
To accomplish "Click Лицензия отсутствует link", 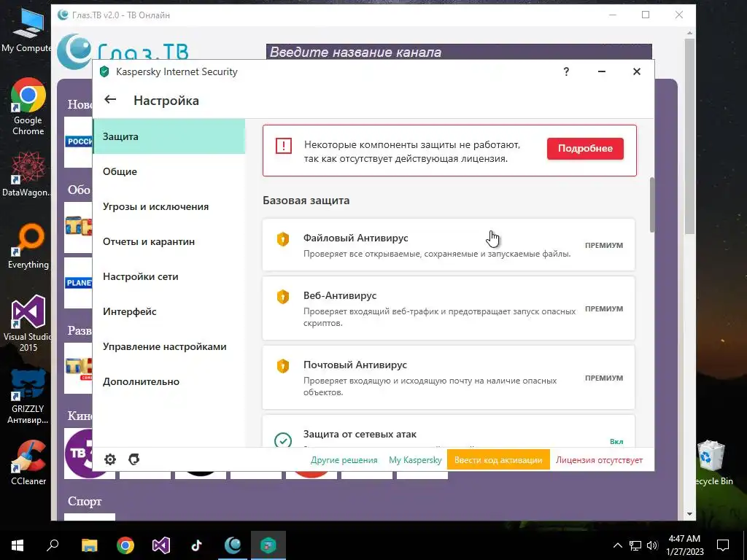I will click(599, 460).
